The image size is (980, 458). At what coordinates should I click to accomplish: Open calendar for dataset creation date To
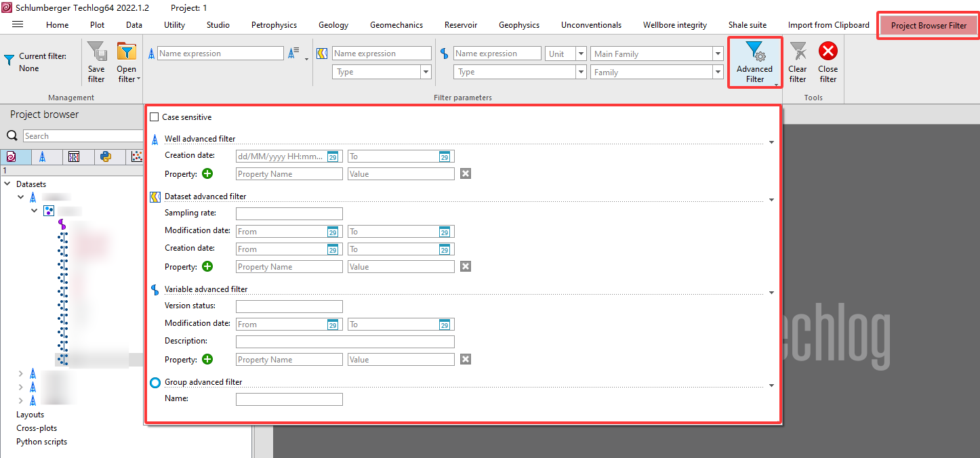coord(445,250)
